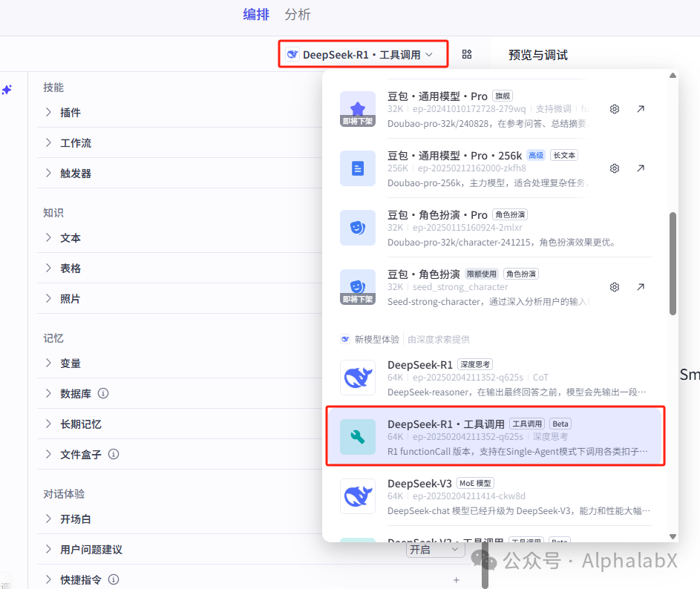The image size is (700, 589).
Task: Click the 预览与调试 heading
Action: pos(538,55)
